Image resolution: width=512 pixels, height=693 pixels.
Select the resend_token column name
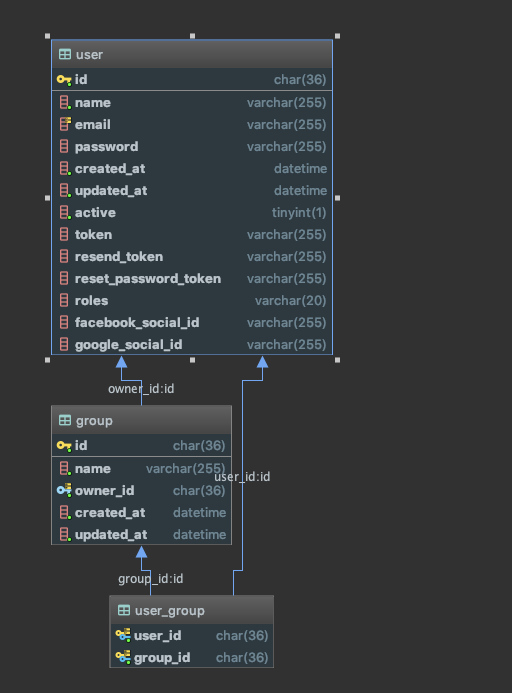(119, 257)
